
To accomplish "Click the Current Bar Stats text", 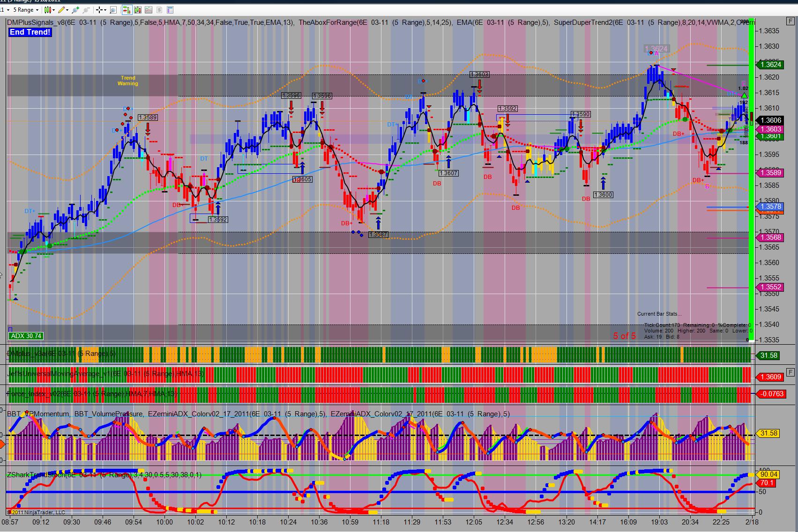I will [659, 314].
